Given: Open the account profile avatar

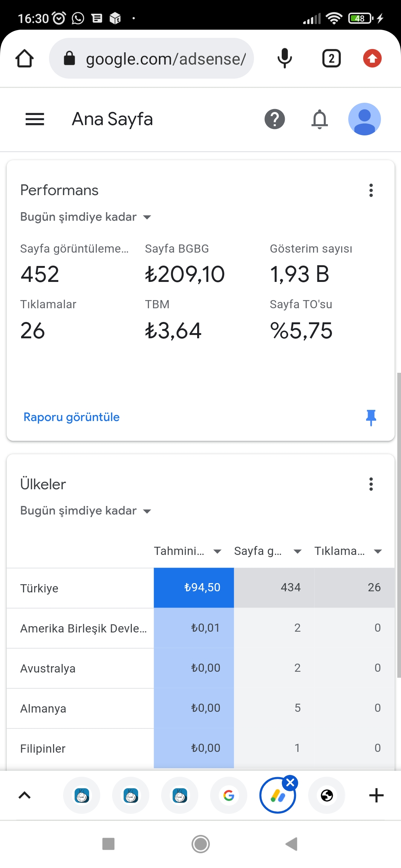Looking at the screenshot, I should point(365,119).
